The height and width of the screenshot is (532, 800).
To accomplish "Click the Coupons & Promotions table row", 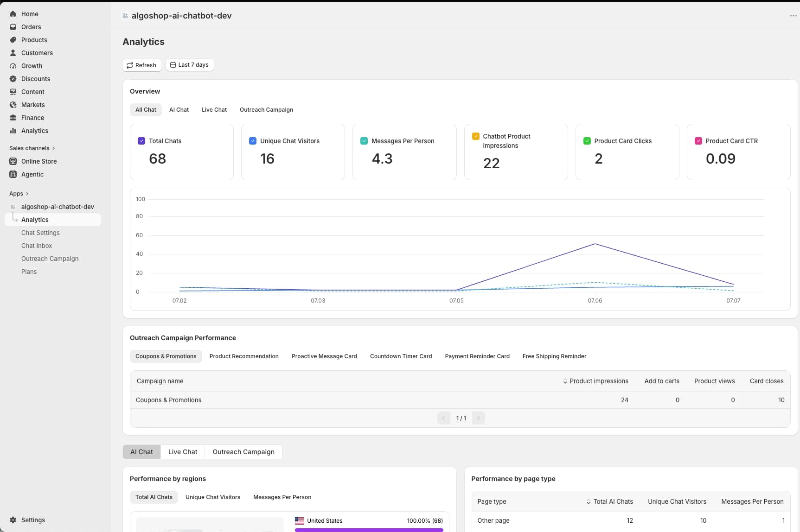I will click(460, 400).
